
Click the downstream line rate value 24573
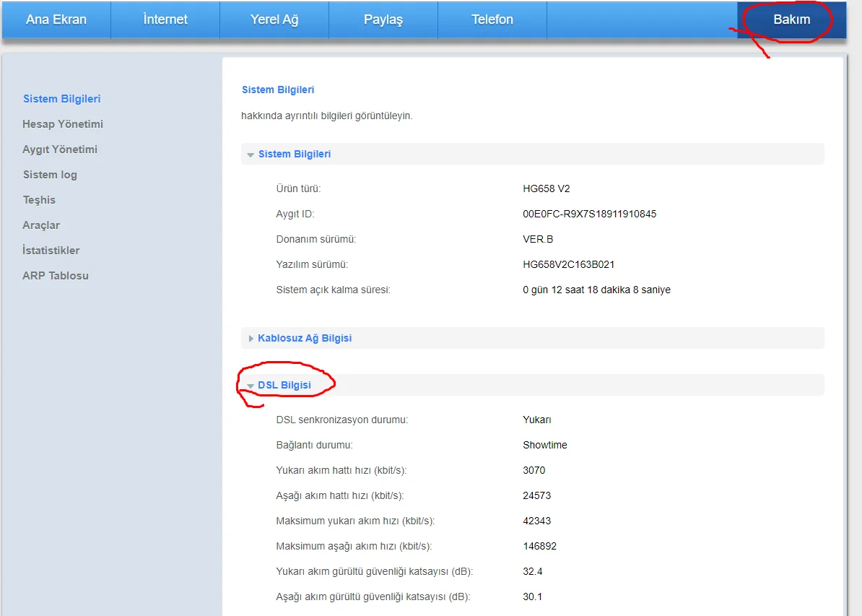click(536, 495)
